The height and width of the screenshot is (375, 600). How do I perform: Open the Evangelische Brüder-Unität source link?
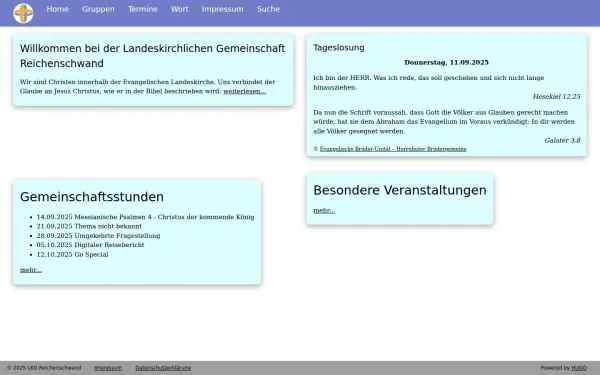click(x=393, y=149)
